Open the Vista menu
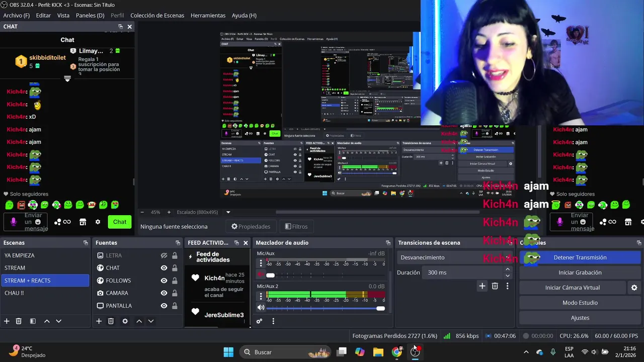Screen dimensions: 644x362 [63, 15]
